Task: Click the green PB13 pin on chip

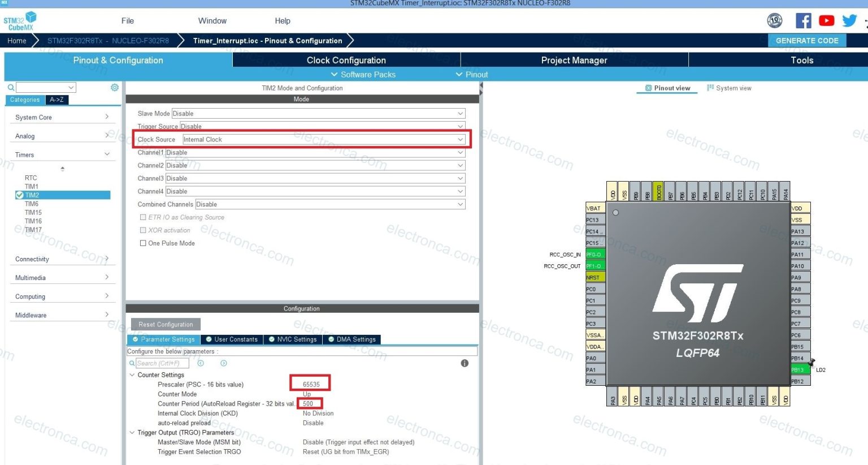Action: click(800, 370)
